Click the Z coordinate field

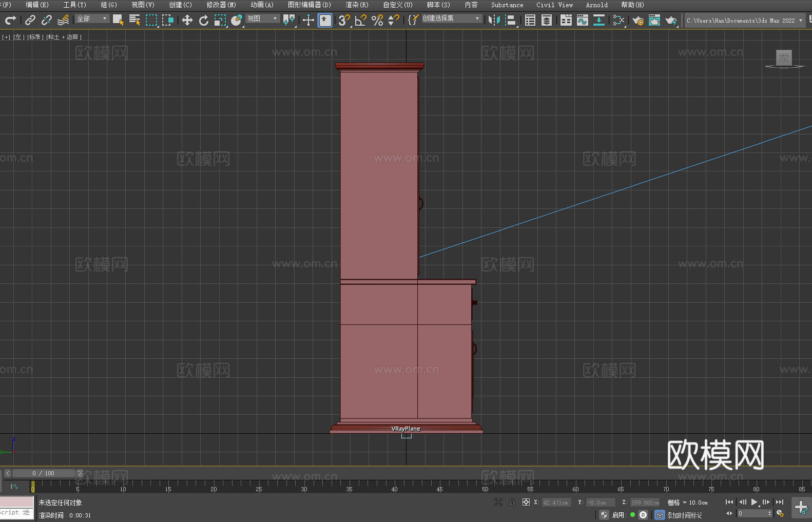tap(645, 502)
